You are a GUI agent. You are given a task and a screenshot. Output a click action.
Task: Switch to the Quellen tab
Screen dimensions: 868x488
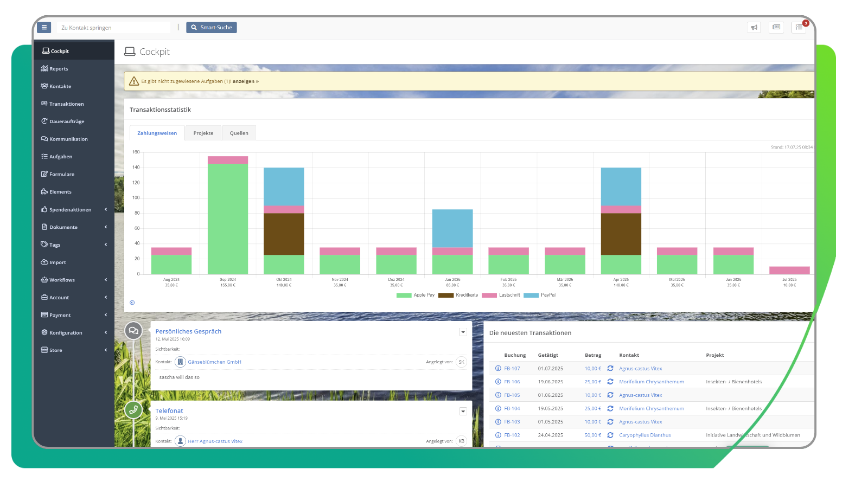(238, 132)
